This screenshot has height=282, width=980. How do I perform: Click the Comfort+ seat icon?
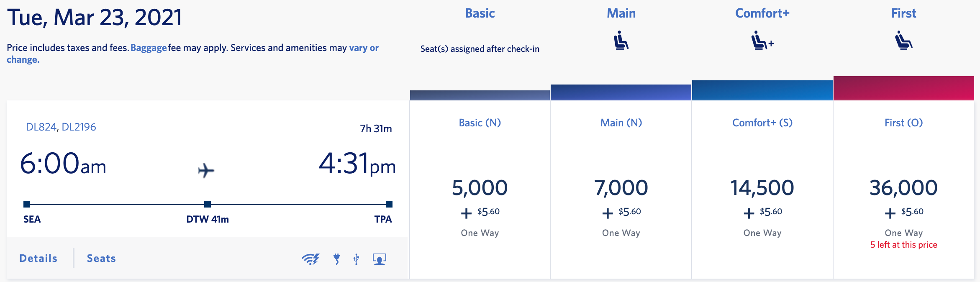[761, 40]
